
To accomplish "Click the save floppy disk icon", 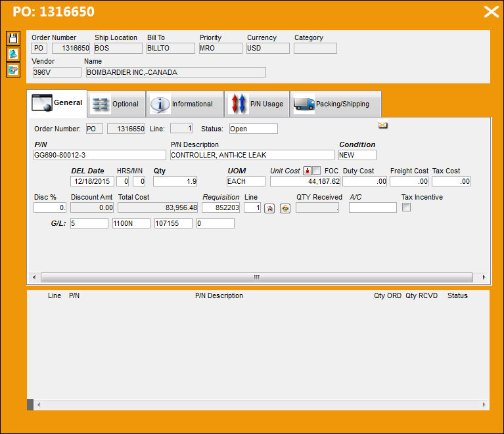I will click(13, 38).
